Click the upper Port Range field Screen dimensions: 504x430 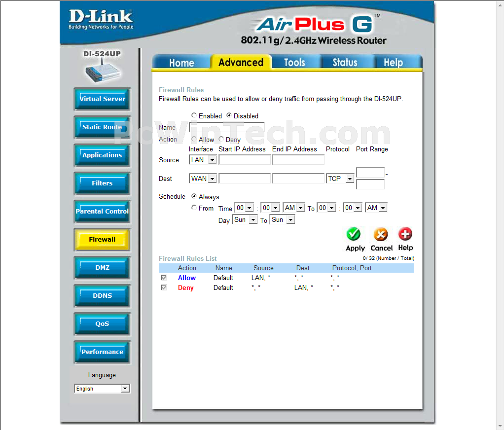click(x=370, y=173)
